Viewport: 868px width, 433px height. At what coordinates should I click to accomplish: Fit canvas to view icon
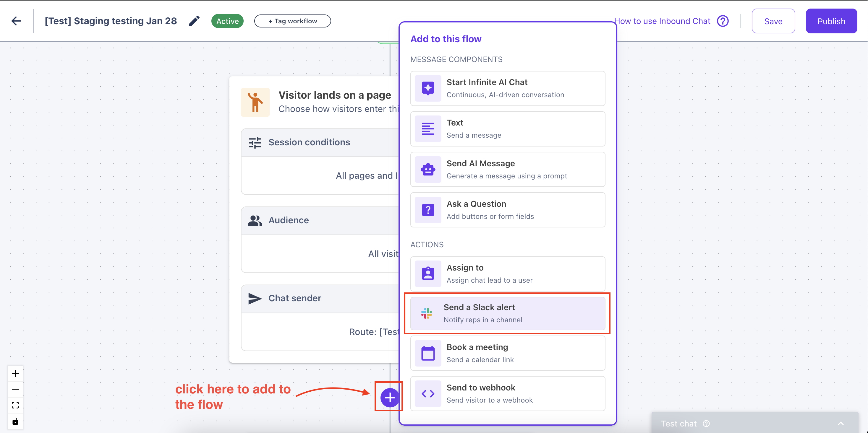[x=15, y=405]
